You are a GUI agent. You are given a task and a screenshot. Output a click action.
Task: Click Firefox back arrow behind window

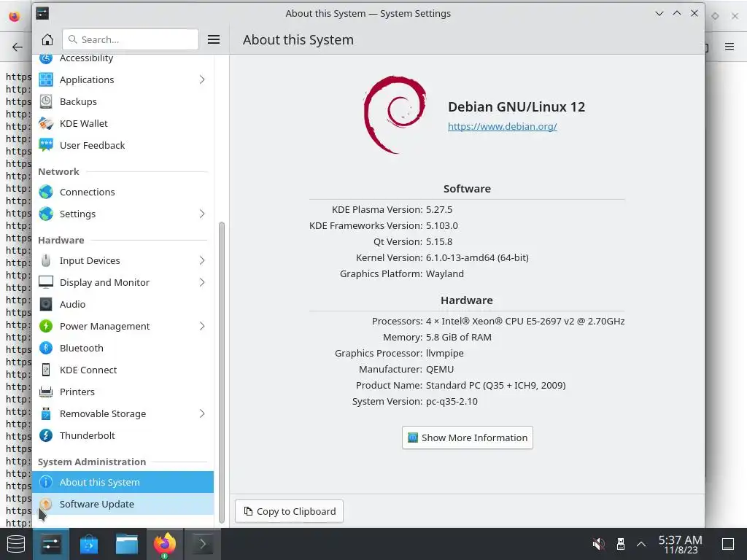click(18, 47)
